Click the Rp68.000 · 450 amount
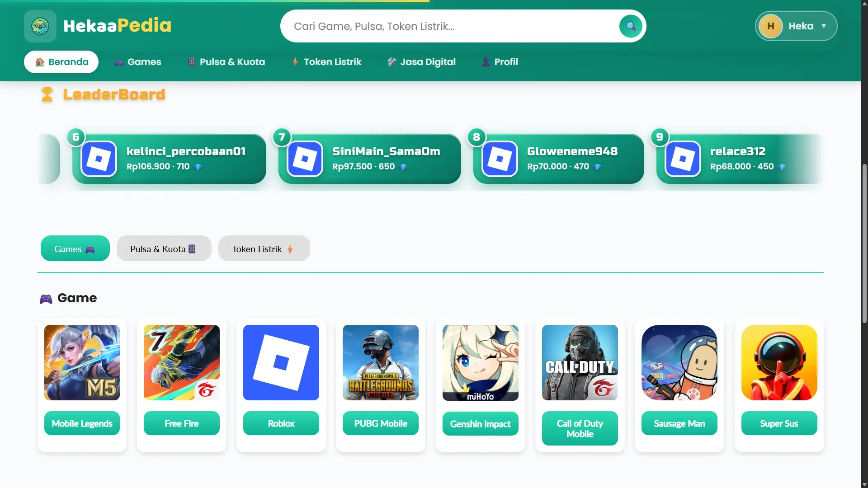This screenshot has width=868, height=488. 742,167
